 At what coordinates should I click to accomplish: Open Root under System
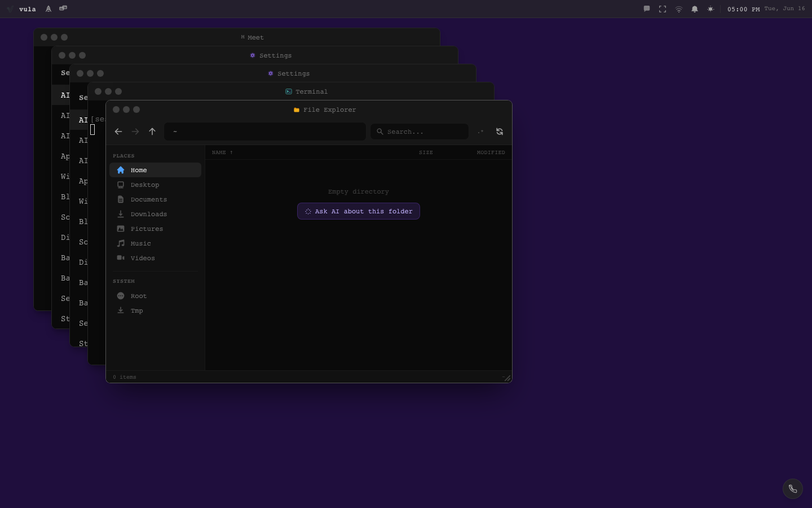(155, 296)
